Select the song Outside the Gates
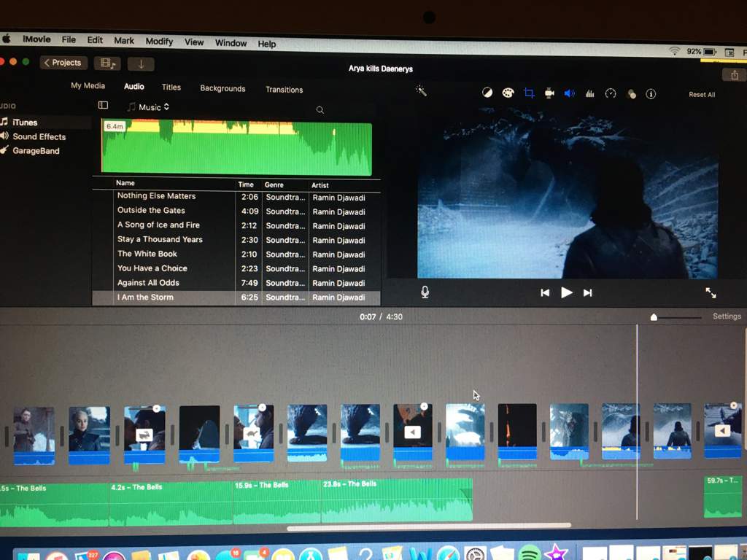Screen dimensions: 747x560 coord(236,211)
